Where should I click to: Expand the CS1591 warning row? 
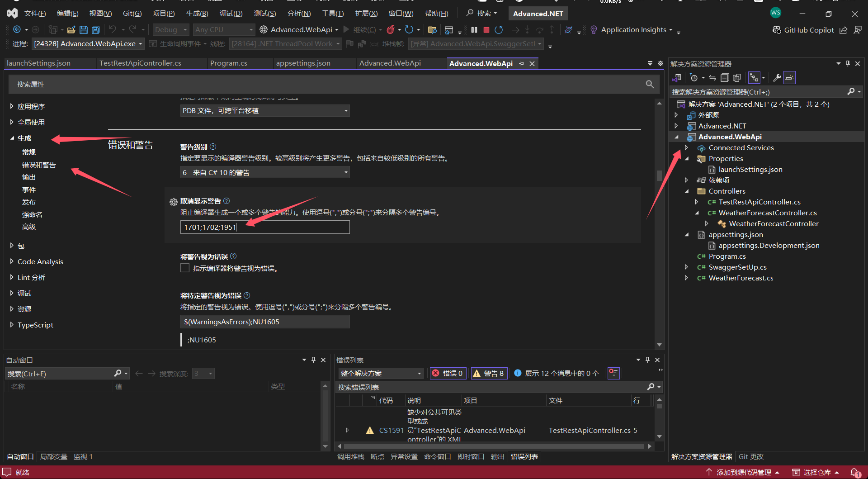pyautogui.click(x=347, y=430)
